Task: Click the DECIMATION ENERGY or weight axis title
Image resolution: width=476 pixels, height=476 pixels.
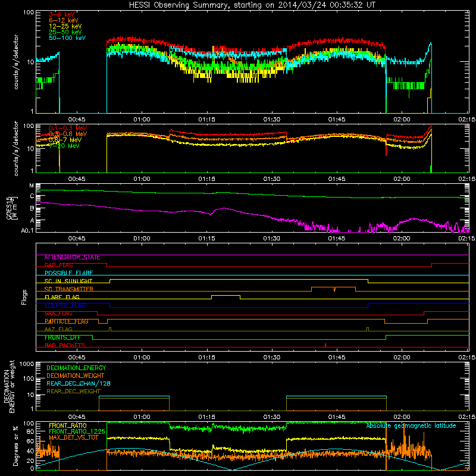Action: pos(9,386)
